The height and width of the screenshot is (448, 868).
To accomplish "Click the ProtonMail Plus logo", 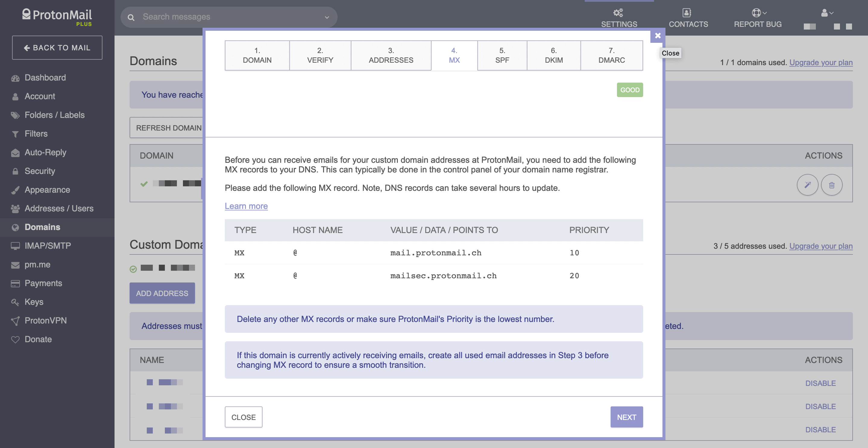I will [x=57, y=17].
